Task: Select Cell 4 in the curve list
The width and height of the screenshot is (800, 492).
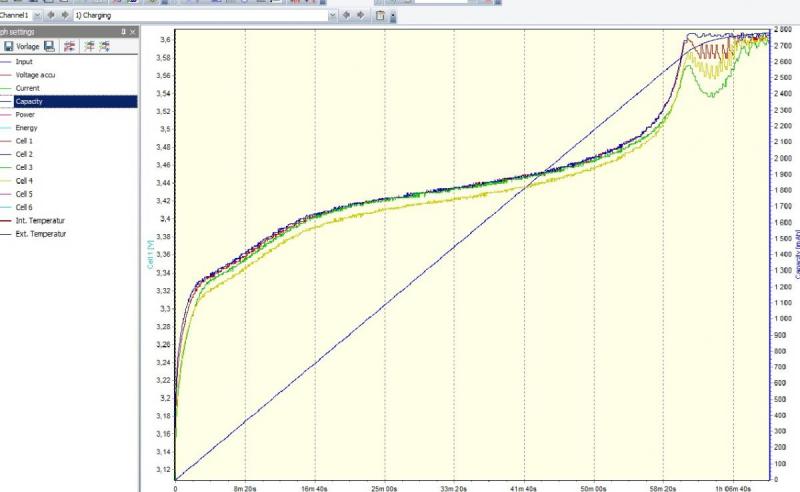Action: [x=25, y=180]
